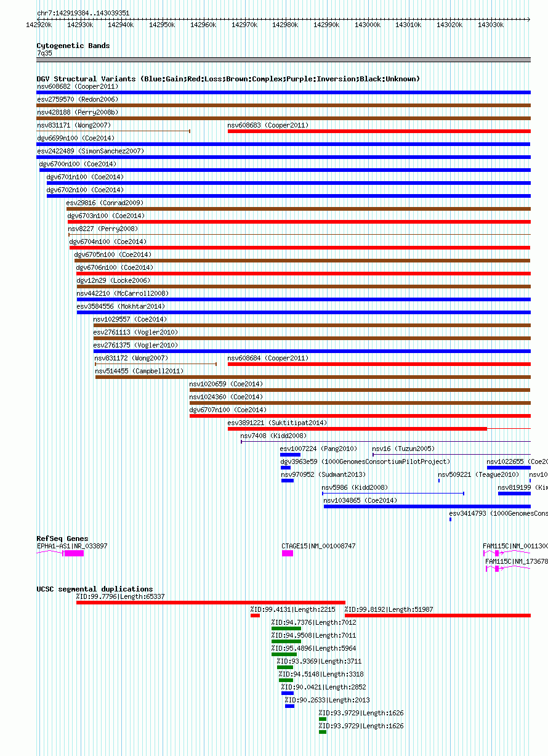Click the 142950k ruler tick label
Screen dimensions: 548x756
[162, 25]
